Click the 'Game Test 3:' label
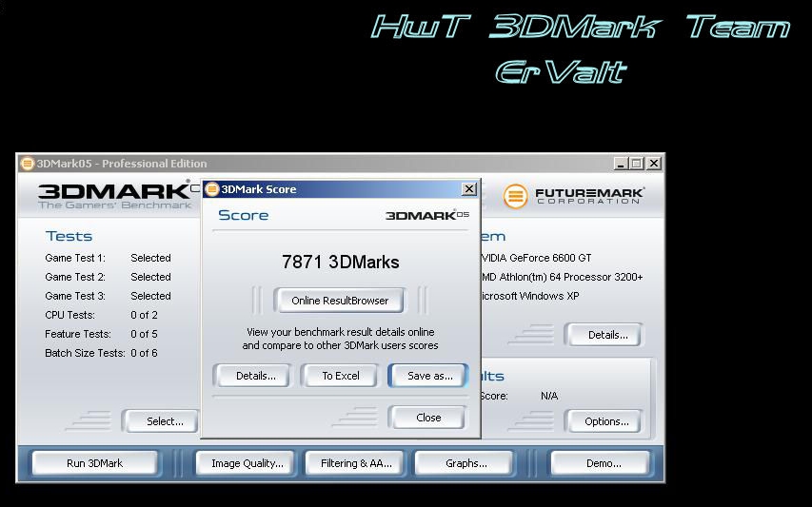 tap(75, 296)
